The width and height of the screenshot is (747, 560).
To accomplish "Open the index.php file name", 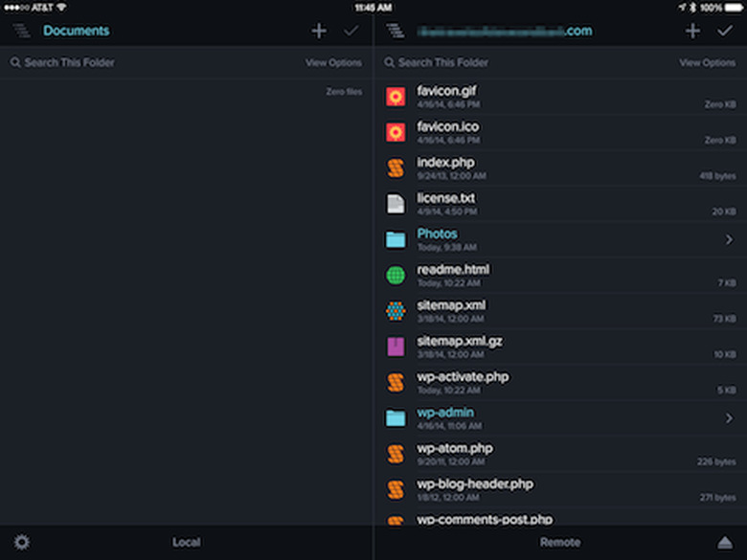I will pos(445,163).
